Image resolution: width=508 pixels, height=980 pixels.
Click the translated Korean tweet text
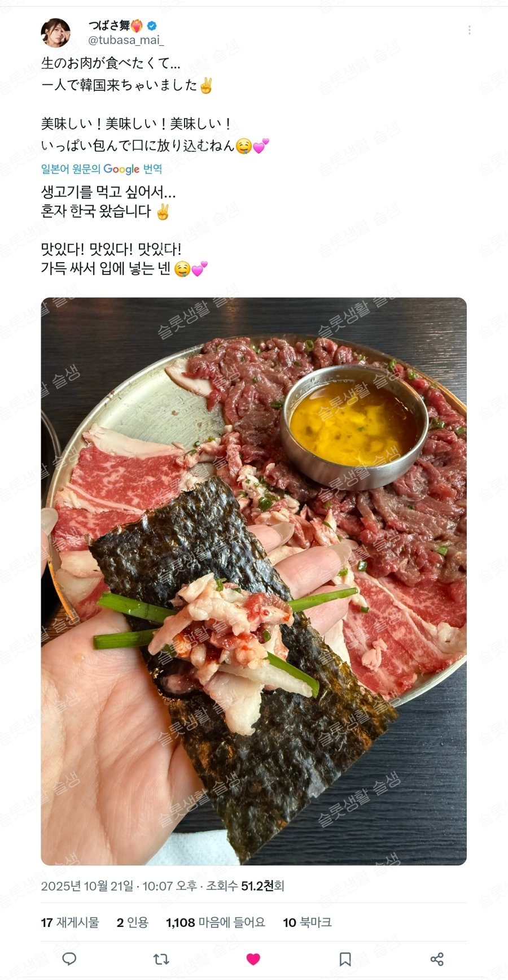tap(125, 230)
